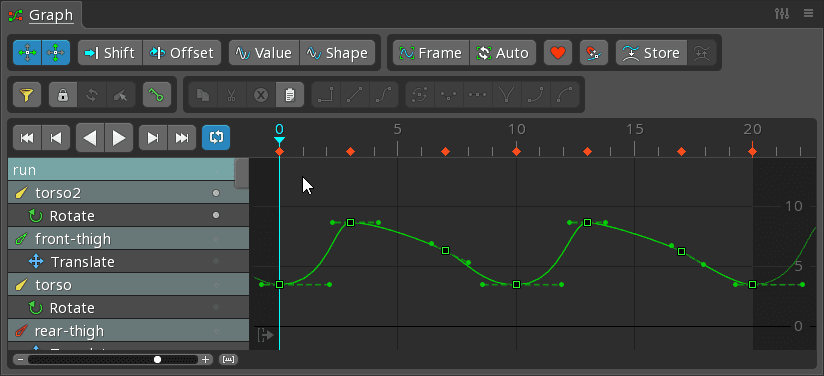824x376 pixels.
Task: Click the timeline keyframe diamond at frame 10
Action: pyautogui.click(x=517, y=152)
